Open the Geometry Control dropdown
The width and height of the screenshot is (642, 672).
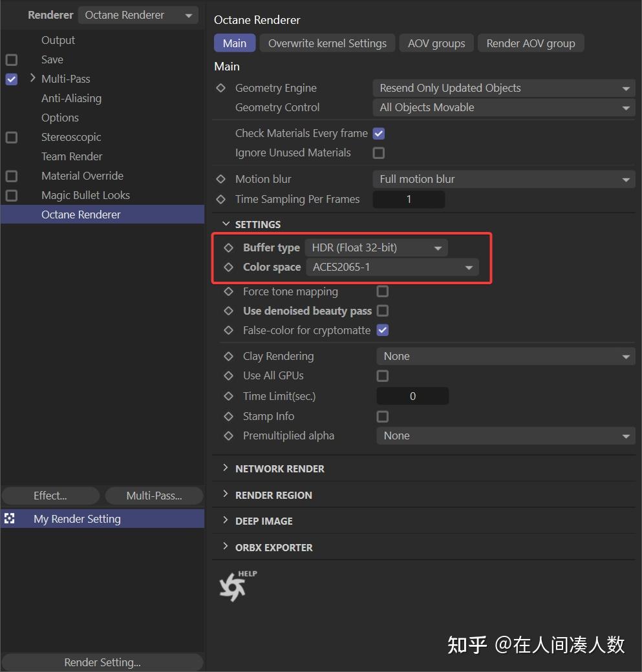click(x=504, y=107)
